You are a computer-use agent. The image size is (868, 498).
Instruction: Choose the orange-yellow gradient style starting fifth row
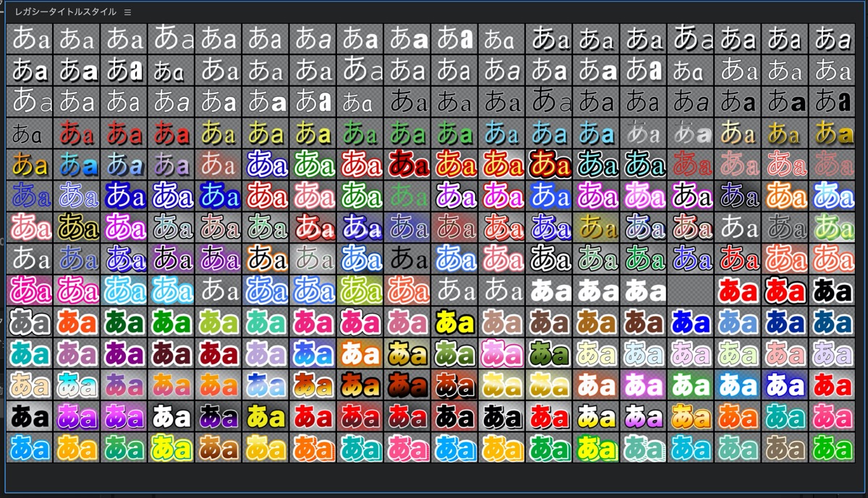coord(30,163)
